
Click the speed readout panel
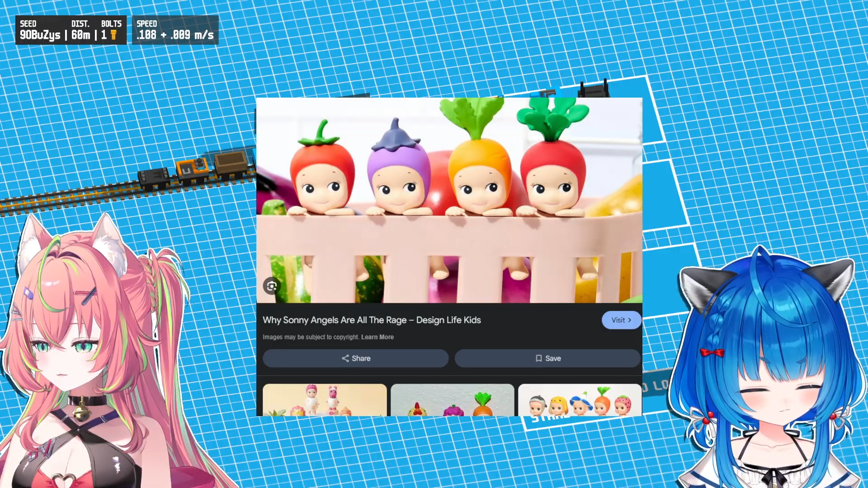(175, 30)
